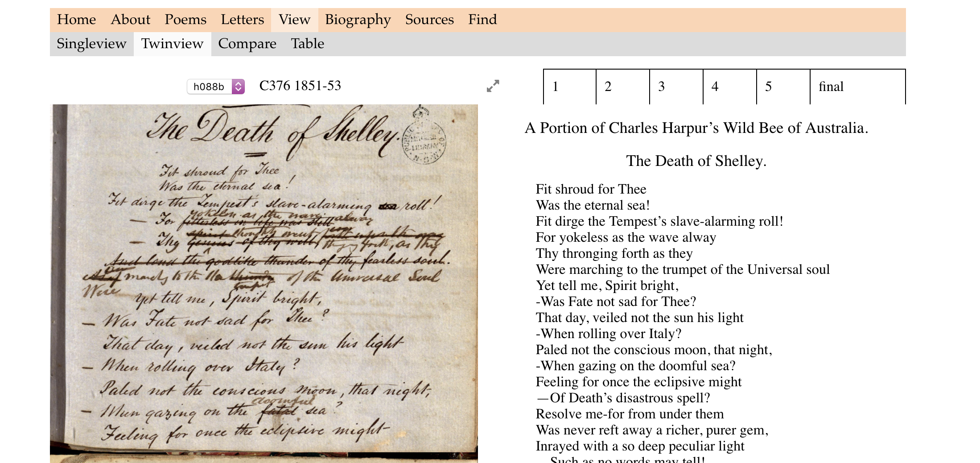Image resolution: width=980 pixels, height=463 pixels.
Task: Select the View menu item
Action: [294, 20]
